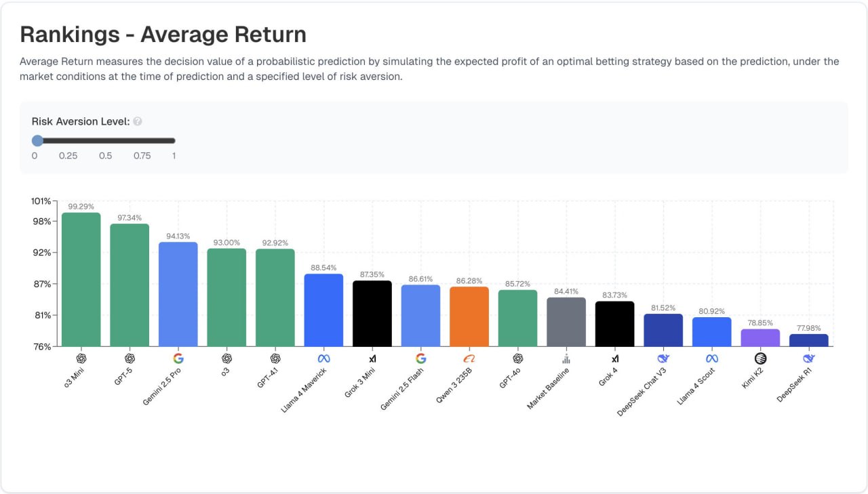Click the Market Baseline chart icon
This screenshot has width=868, height=494.
pyautogui.click(x=566, y=358)
